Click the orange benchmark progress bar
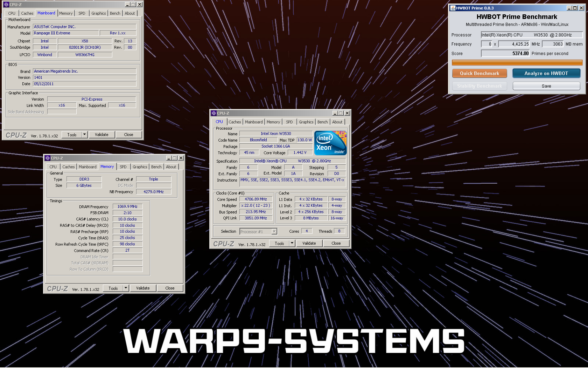Image resolution: width=588 pixels, height=368 pixels. 517,62
